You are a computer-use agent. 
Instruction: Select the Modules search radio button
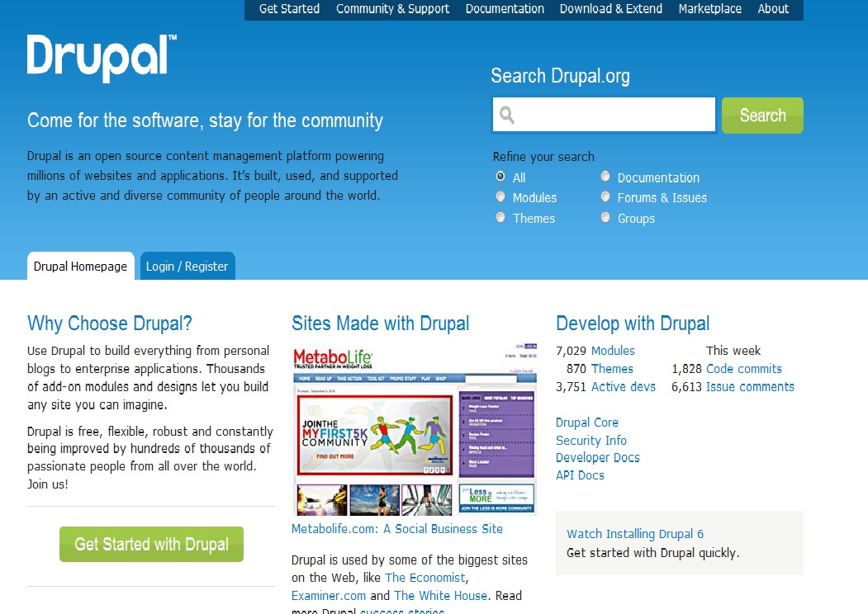coord(500,196)
